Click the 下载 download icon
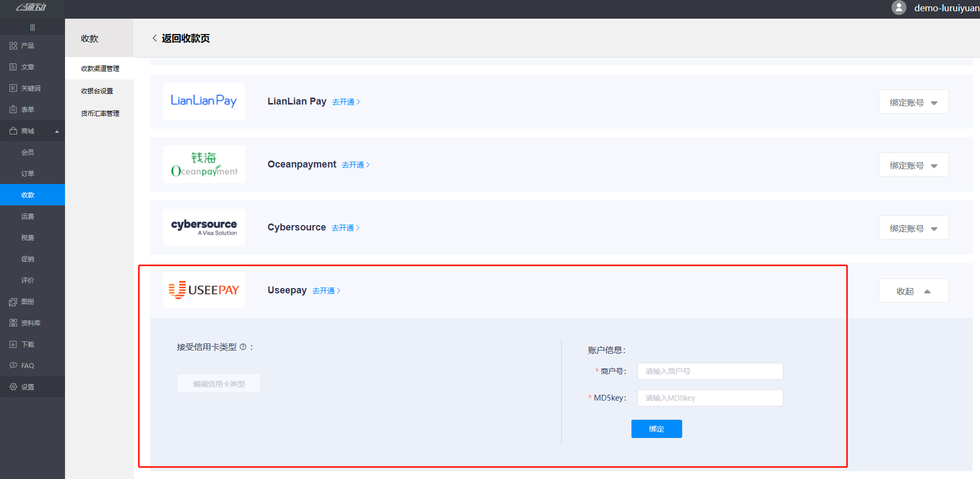The width and height of the screenshot is (980, 479). click(13, 345)
